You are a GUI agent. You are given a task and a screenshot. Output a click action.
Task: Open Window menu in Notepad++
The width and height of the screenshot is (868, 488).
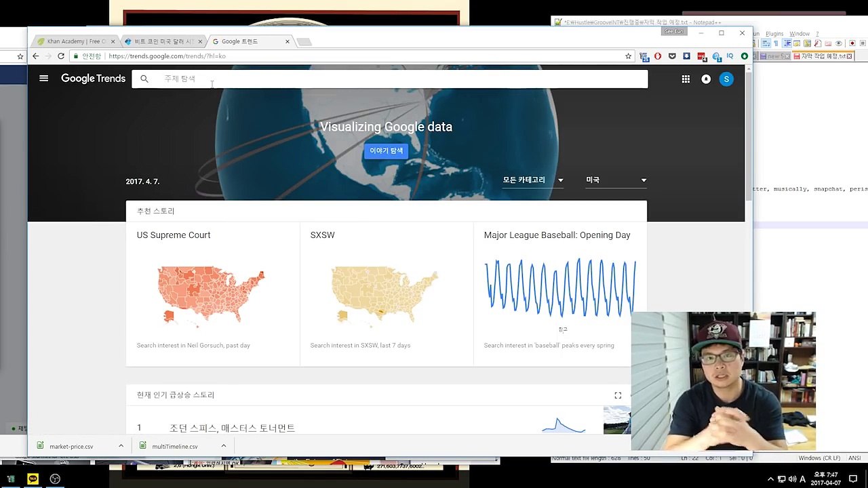tap(800, 34)
